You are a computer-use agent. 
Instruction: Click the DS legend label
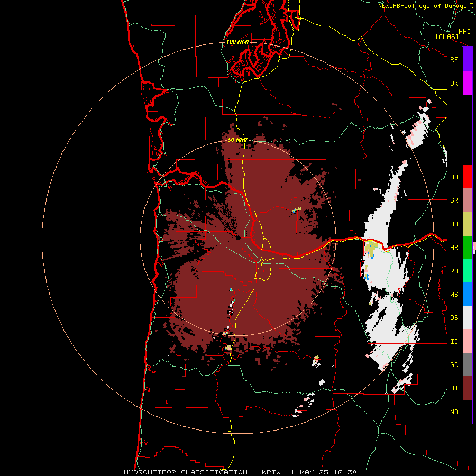coord(454,318)
